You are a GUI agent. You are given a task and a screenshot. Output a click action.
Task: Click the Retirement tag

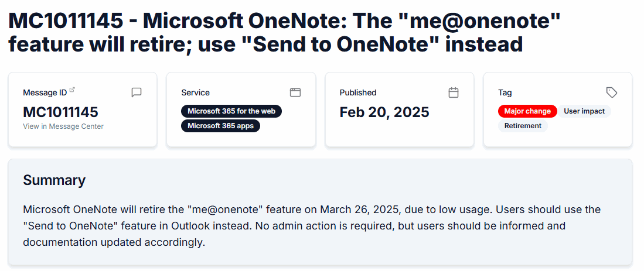point(523,126)
